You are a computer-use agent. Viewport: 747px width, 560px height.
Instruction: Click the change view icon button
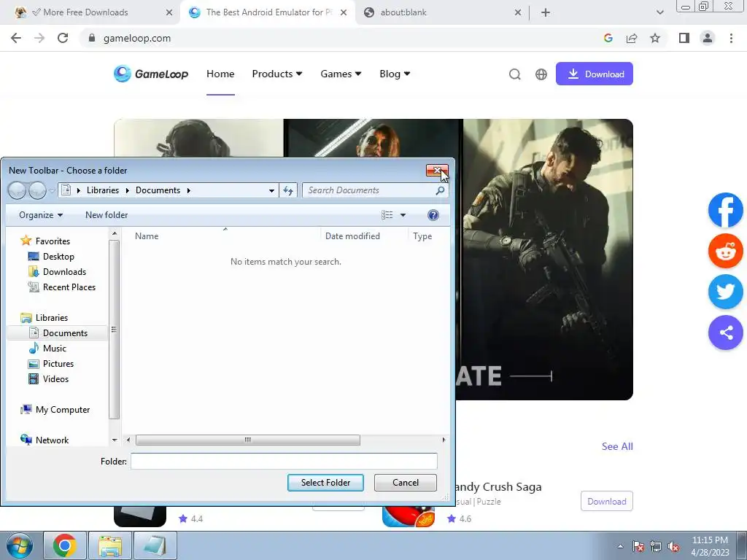click(x=387, y=215)
